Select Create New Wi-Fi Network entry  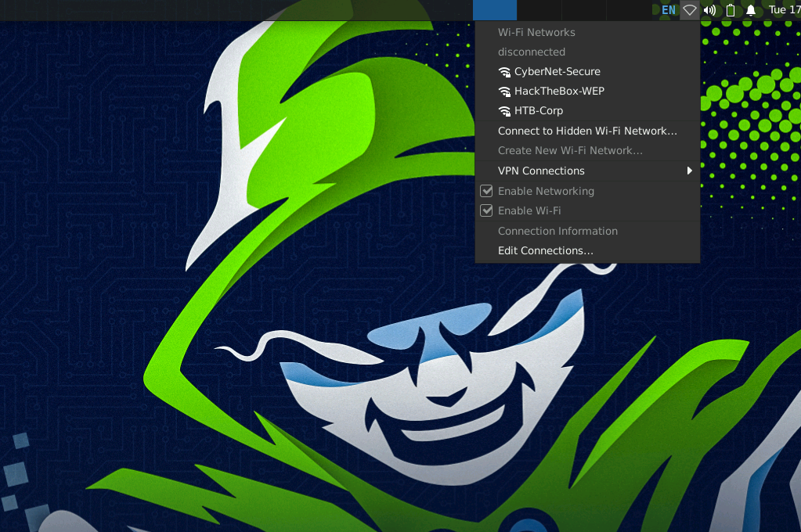point(587,151)
